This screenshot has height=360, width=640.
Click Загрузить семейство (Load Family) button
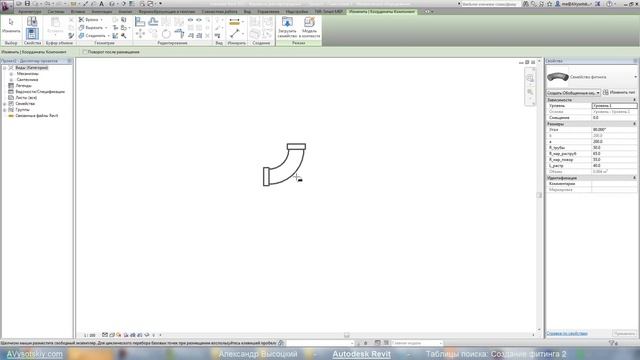click(287, 27)
